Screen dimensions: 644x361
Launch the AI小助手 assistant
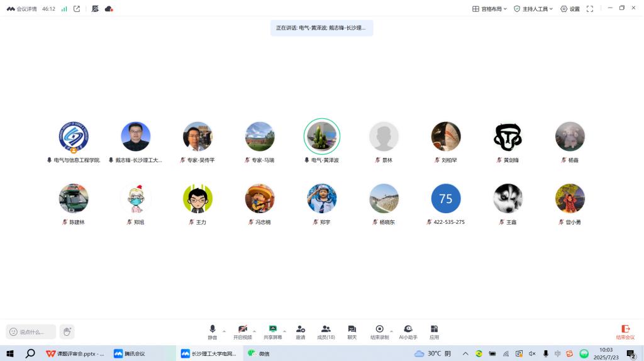(x=408, y=331)
